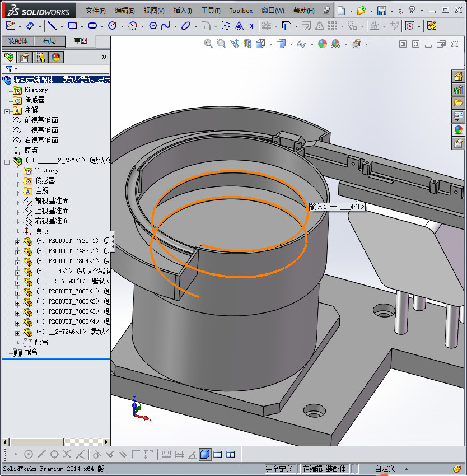This screenshot has width=467, height=476.
Task: Open the DisplayManager tab in the panel
Action: coord(55,57)
